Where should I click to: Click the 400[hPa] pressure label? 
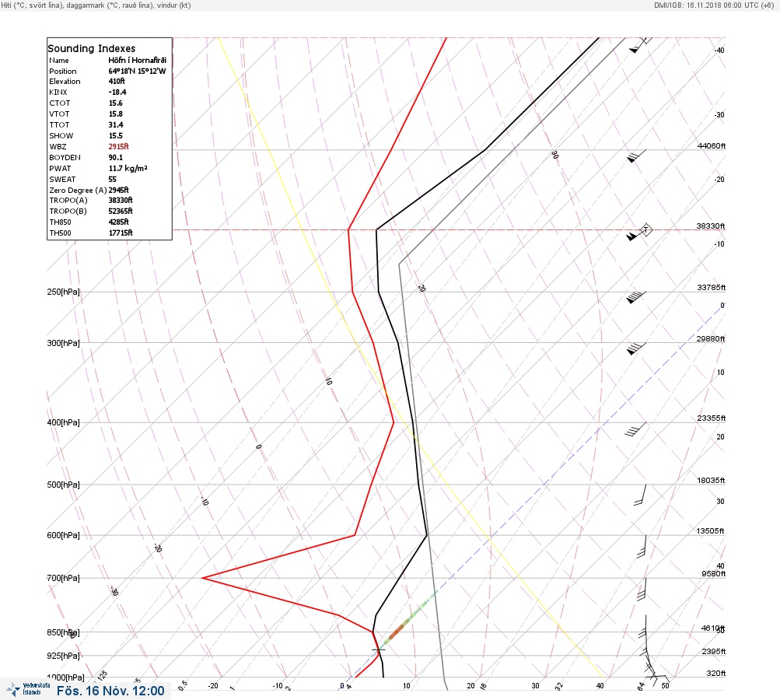coord(63,422)
